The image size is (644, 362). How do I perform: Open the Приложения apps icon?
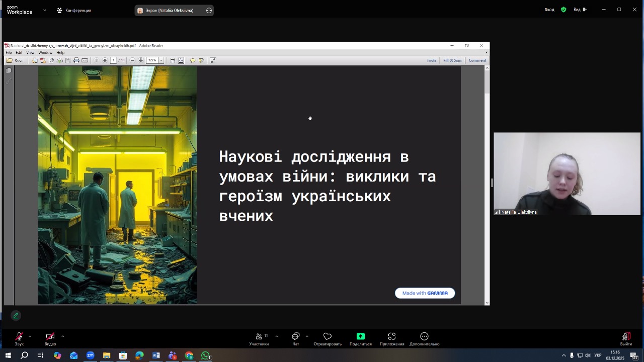pos(391,336)
